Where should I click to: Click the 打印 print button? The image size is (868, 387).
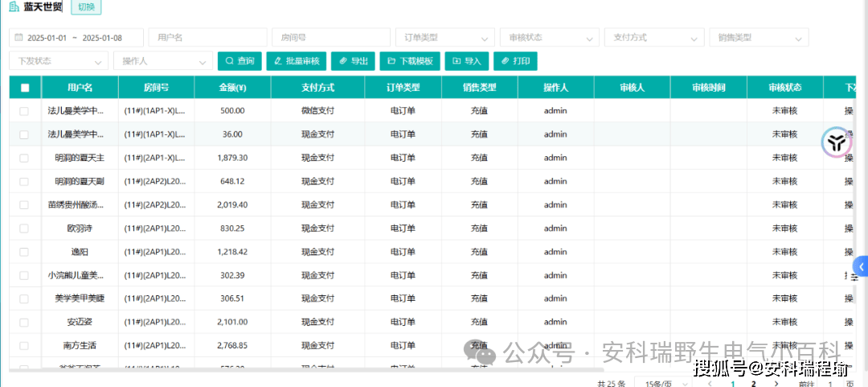click(515, 61)
